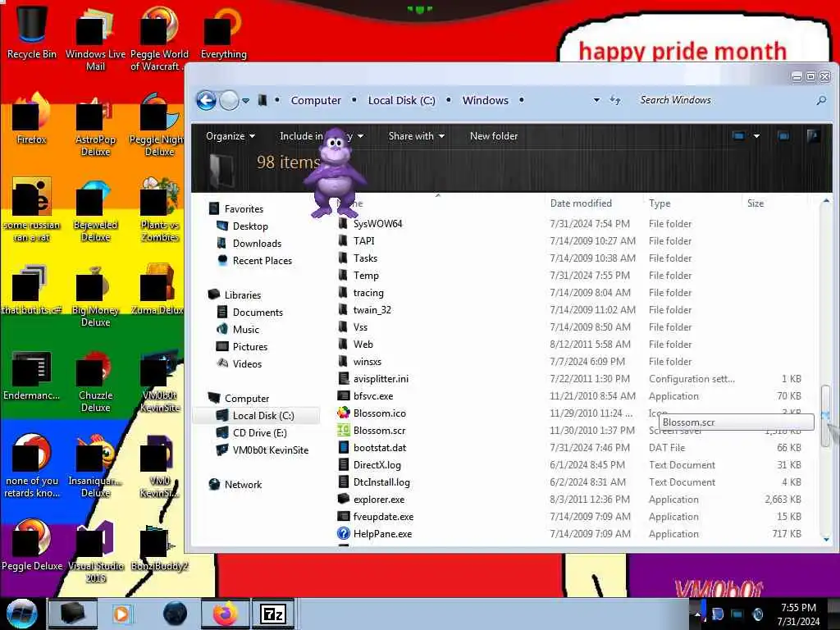
Task: Open the views dropdown arrow
Action: (x=756, y=136)
